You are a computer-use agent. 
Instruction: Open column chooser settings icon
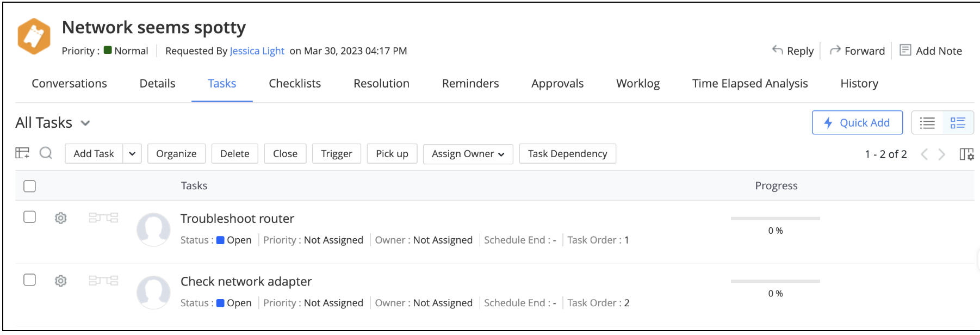coord(966,154)
